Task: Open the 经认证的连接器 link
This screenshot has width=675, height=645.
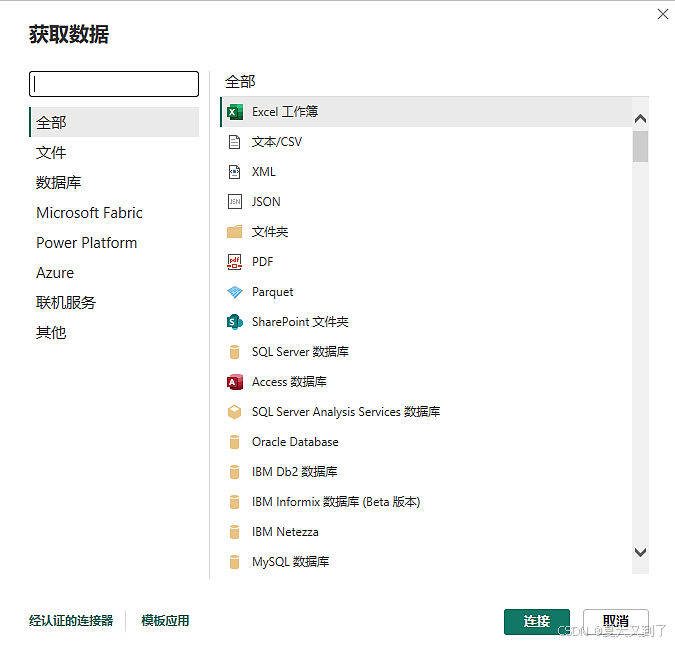Action: (x=71, y=621)
